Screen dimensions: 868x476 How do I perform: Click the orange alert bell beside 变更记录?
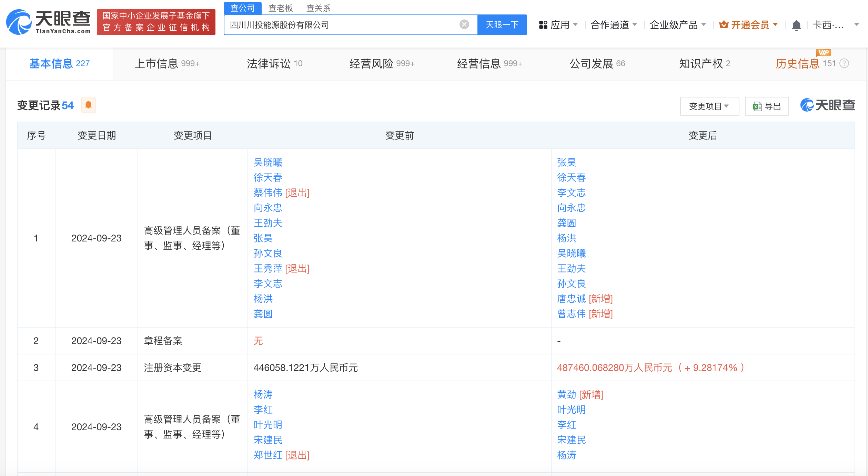[88, 105]
